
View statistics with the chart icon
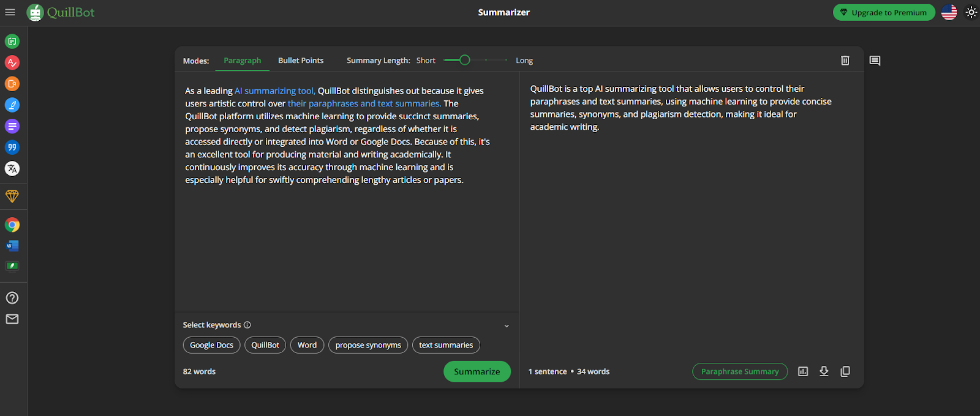pos(803,371)
